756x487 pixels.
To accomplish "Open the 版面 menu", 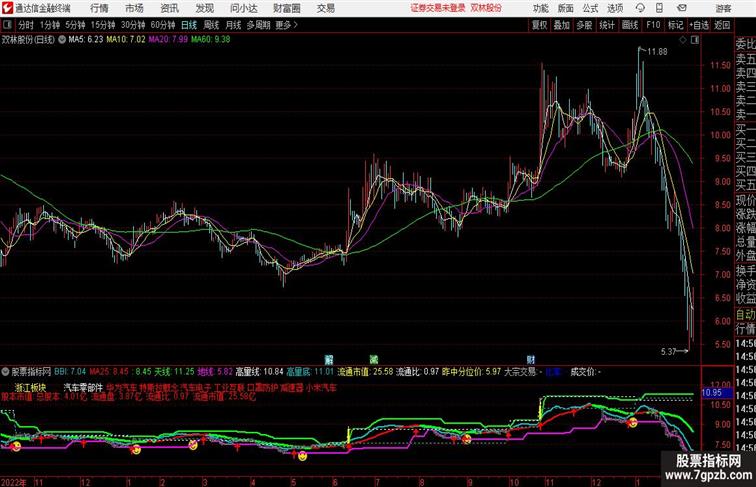I will (x=565, y=8).
